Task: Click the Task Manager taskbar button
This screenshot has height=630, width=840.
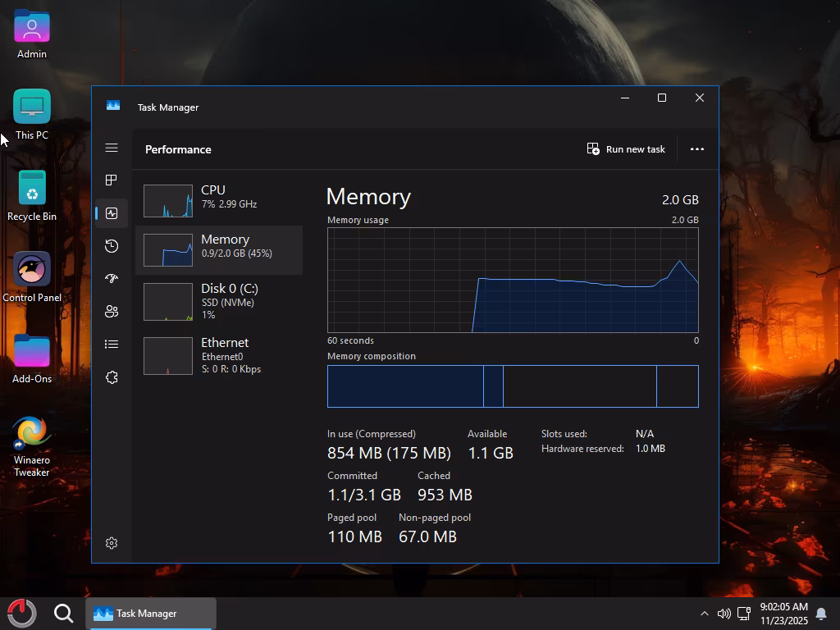Action: point(151,614)
